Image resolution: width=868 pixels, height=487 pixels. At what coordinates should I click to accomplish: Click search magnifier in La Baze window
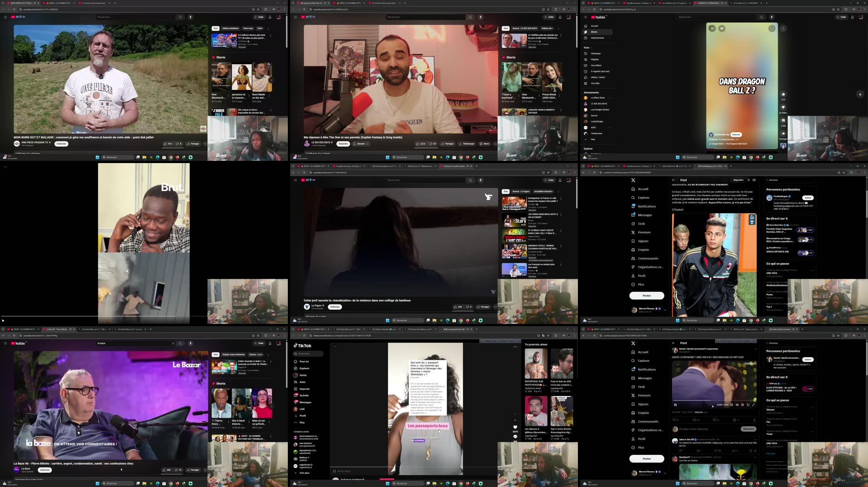[180, 343]
